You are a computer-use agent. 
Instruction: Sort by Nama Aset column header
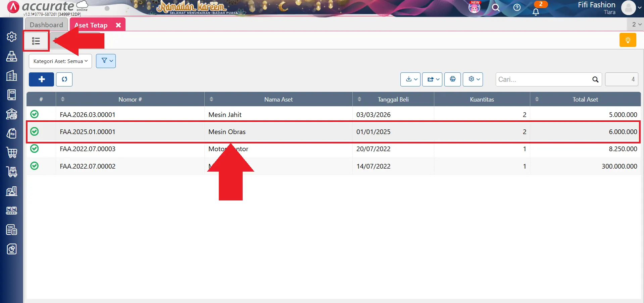[x=278, y=100]
